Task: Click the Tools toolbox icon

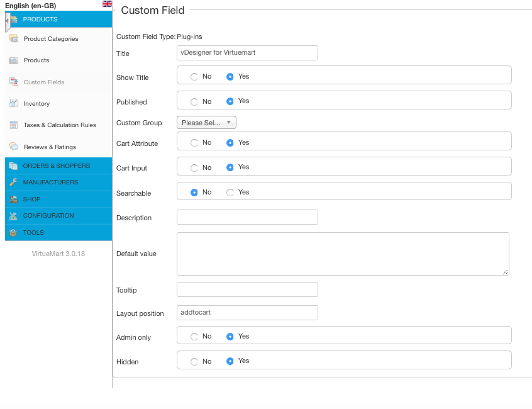Action: [13, 233]
